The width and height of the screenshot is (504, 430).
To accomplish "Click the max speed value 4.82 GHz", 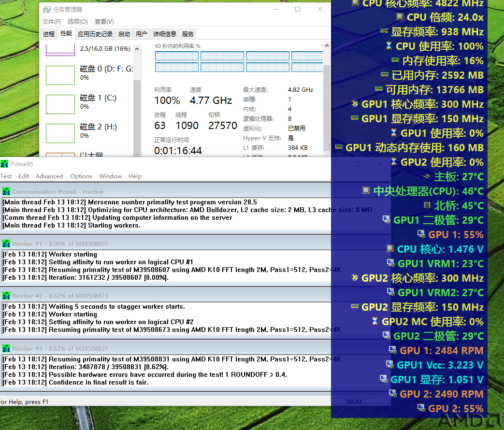I will tap(301, 90).
